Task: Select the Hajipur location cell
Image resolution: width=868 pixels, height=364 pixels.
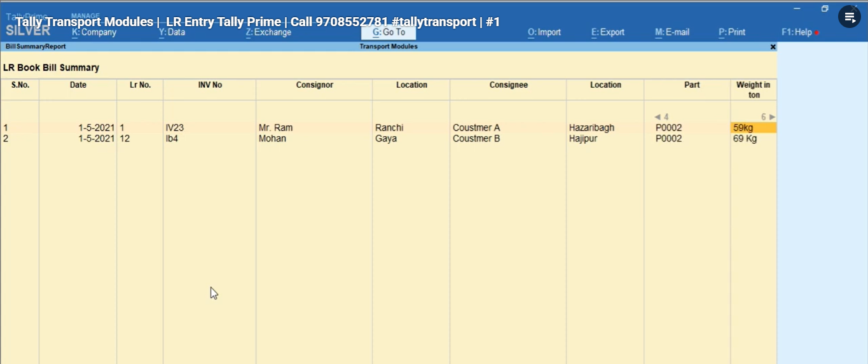Action: [583, 139]
